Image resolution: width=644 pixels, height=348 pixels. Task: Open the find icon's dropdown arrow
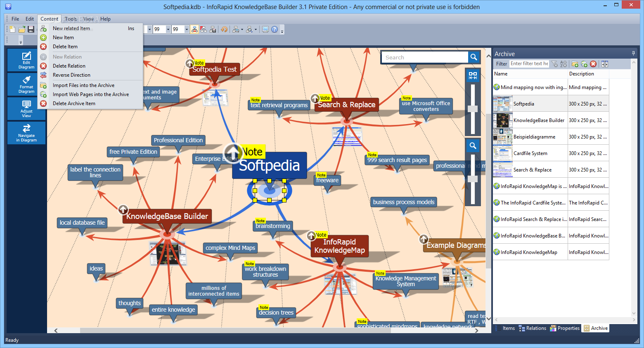pyautogui.click(x=256, y=29)
